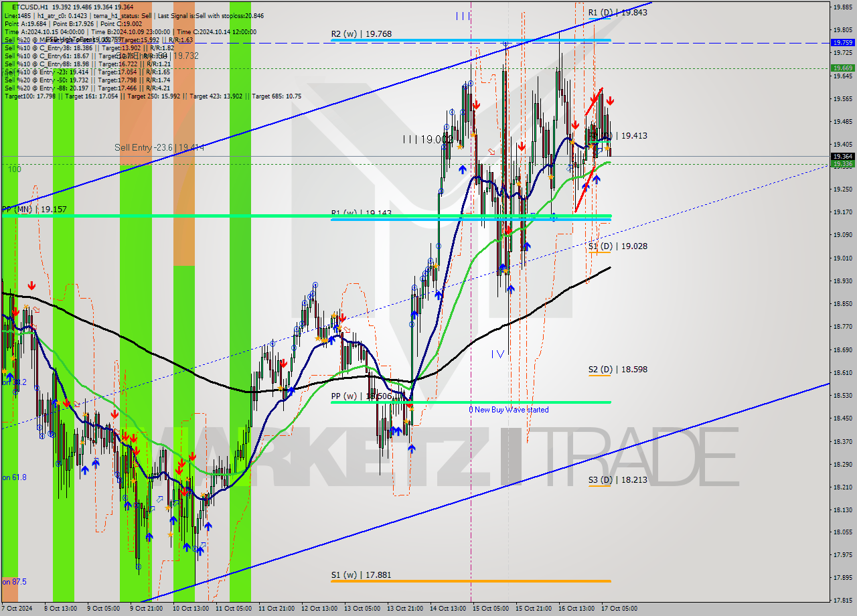Screen dimensions: 857x616
Task: Click the R2 (w) | 19.768 resistance label
Action: pyautogui.click(x=361, y=33)
